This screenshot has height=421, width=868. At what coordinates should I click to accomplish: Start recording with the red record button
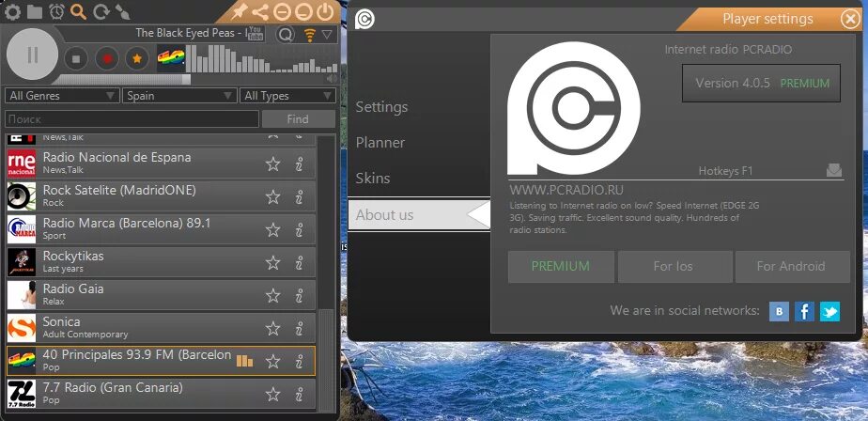(107, 58)
